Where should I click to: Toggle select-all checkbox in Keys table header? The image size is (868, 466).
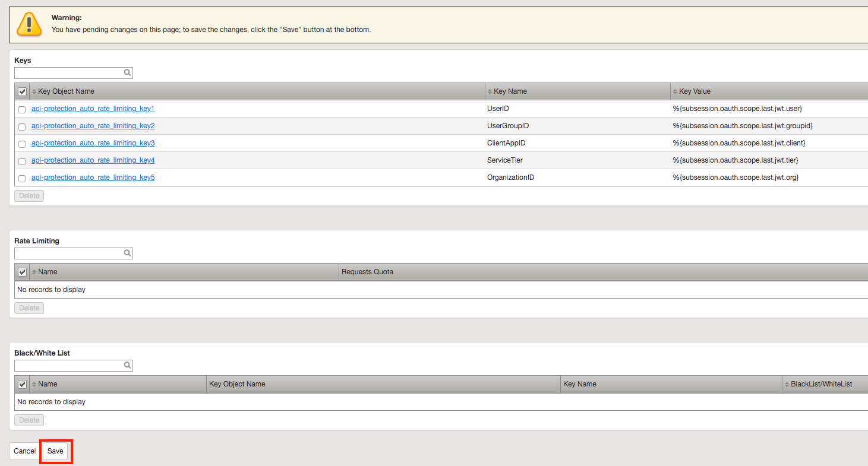pos(22,91)
